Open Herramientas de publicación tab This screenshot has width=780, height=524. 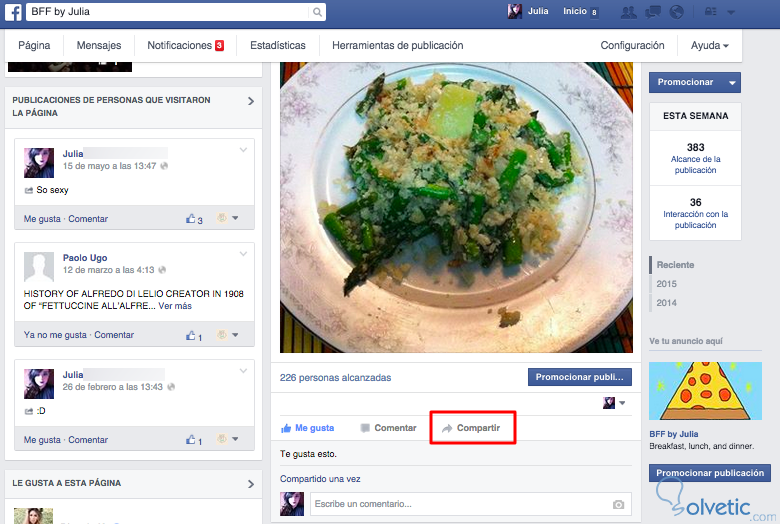tap(397, 45)
